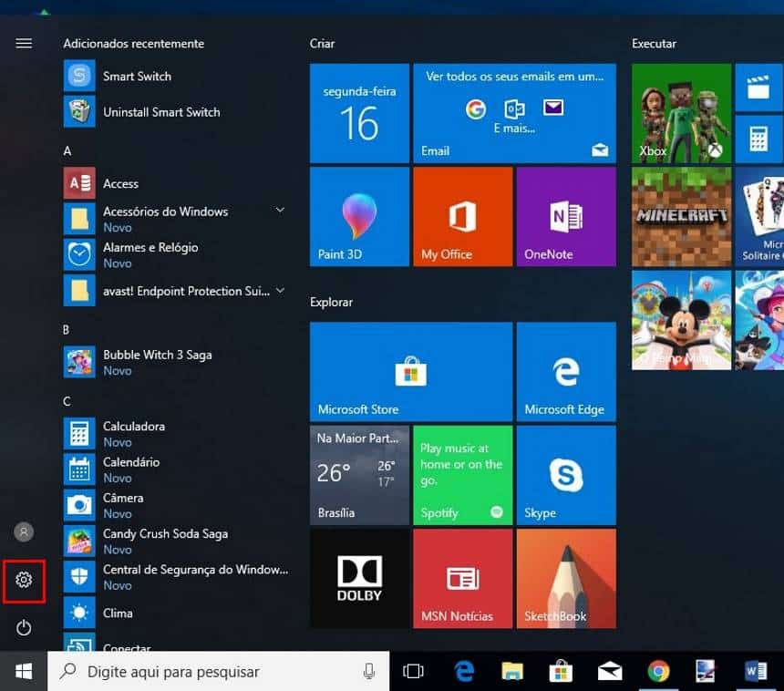Image resolution: width=784 pixels, height=691 pixels.
Task: Open Uninstall Smart Switch entry
Action: pos(175,112)
